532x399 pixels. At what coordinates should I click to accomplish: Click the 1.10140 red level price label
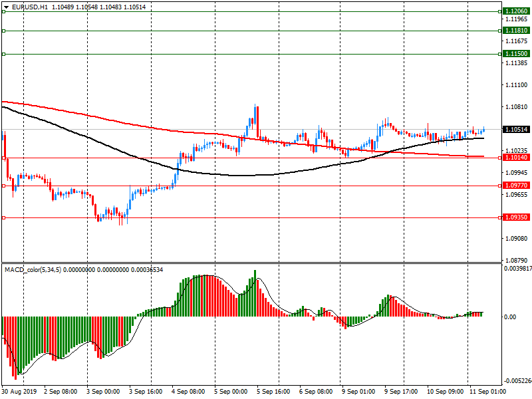516,158
